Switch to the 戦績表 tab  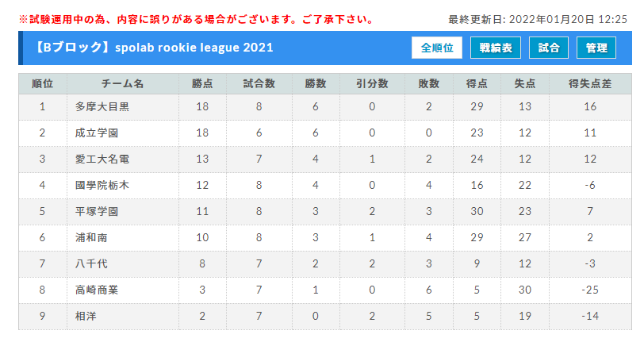coord(496,48)
